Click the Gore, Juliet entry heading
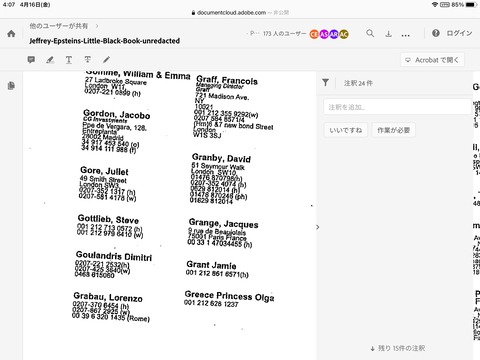 [x=104, y=171]
